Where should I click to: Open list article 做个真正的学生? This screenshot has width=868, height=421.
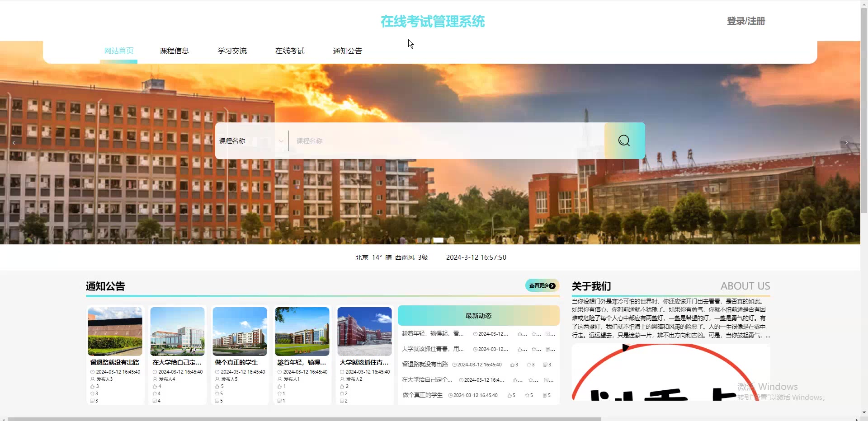click(x=422, y=395)
